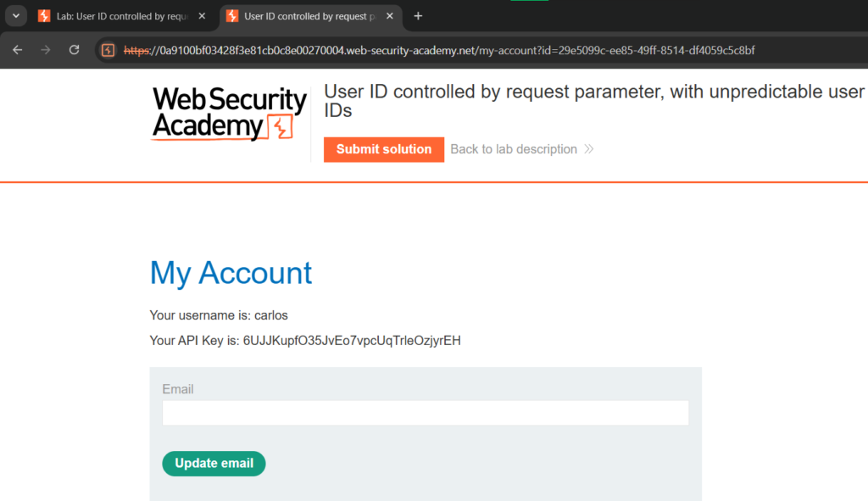
Task: Click the Web Security Academy logo
Action: (229, 114)
